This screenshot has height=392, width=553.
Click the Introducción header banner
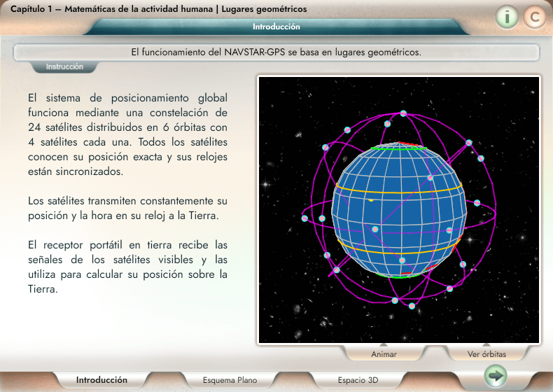[276, 27]
